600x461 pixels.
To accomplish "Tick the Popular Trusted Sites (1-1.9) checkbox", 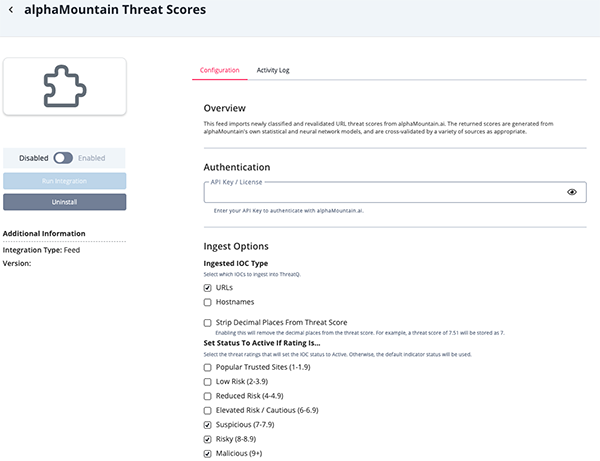I will pyautogui.click(x=208, y=368).
